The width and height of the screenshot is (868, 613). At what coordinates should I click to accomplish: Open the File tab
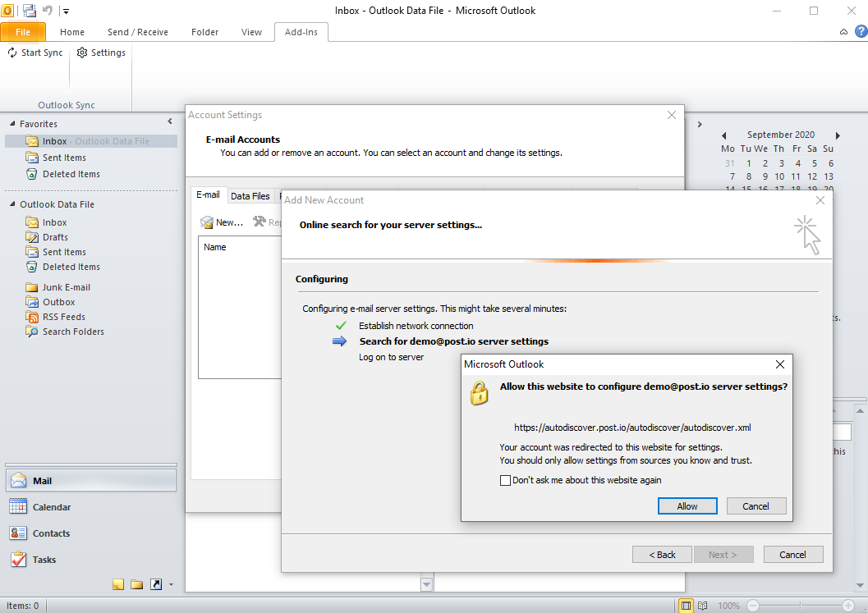(23, 32)
